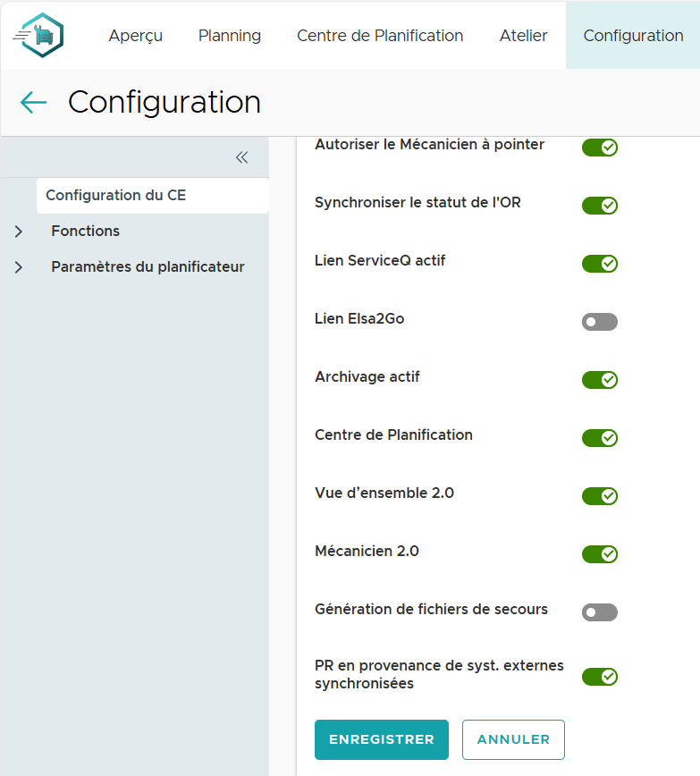Enable Génération de fichiers de secours

pos(599,612)
